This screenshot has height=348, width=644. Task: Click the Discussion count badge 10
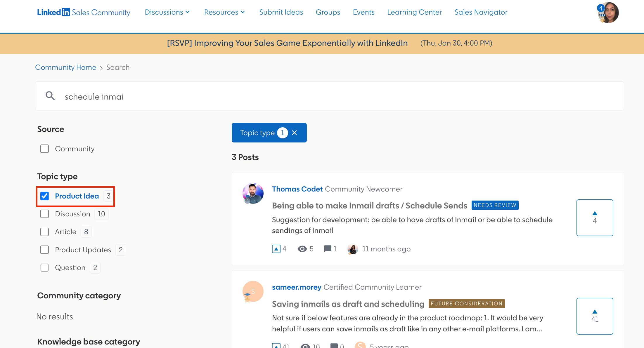101,214
